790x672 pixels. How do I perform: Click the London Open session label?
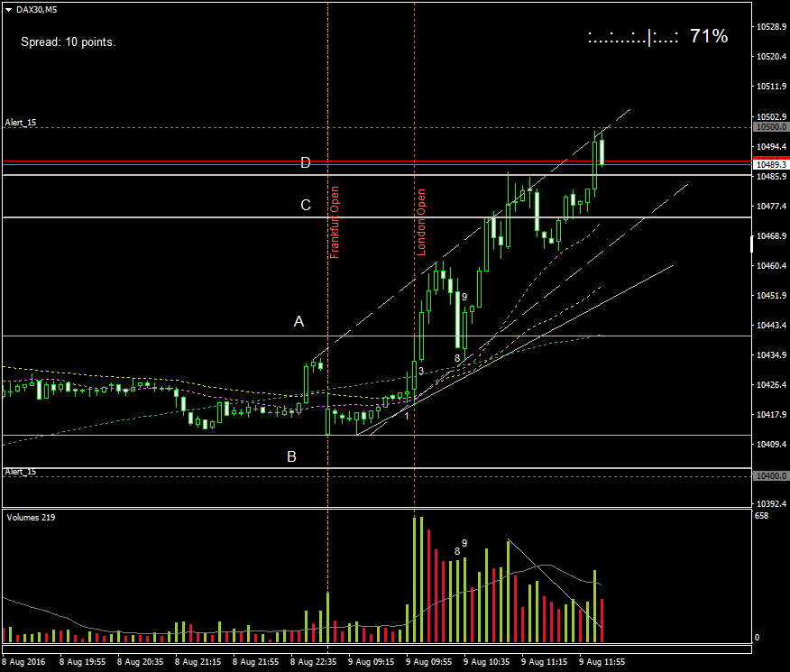[x=420, y=222]
